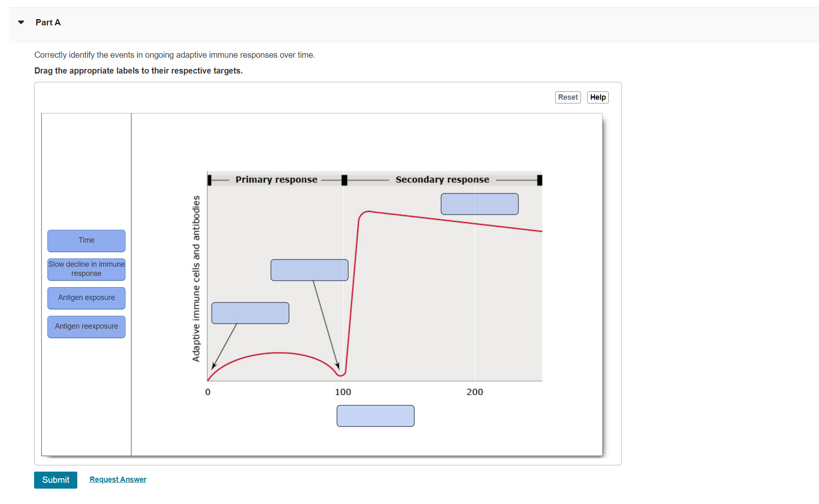819x504 pixels.
Task: Pick the Antigen exposure label
Action: [86, 298]
